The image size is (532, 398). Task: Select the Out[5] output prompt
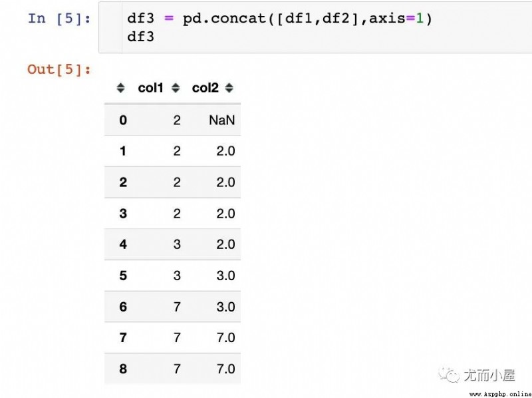tap(59, 69)
